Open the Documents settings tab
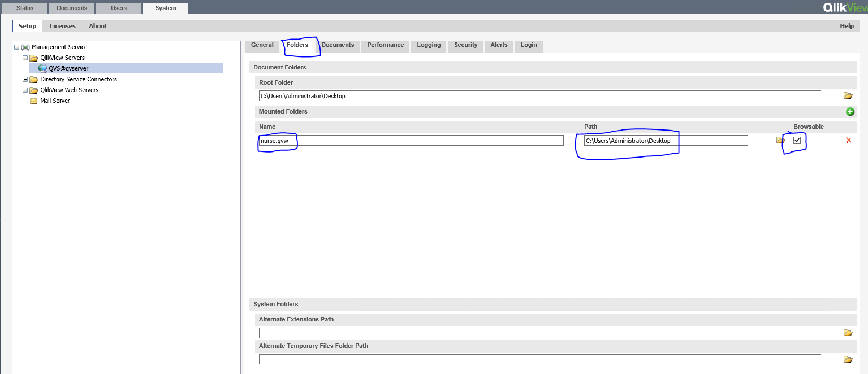The height and width of the screenshot is (374, 868). (x=338, y=45)
